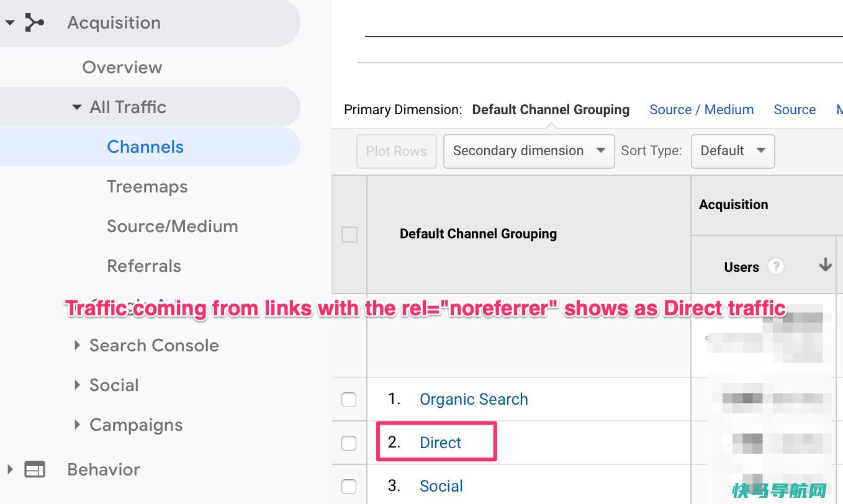
Task: Select Channels in the sidebar
Action: 145,146
